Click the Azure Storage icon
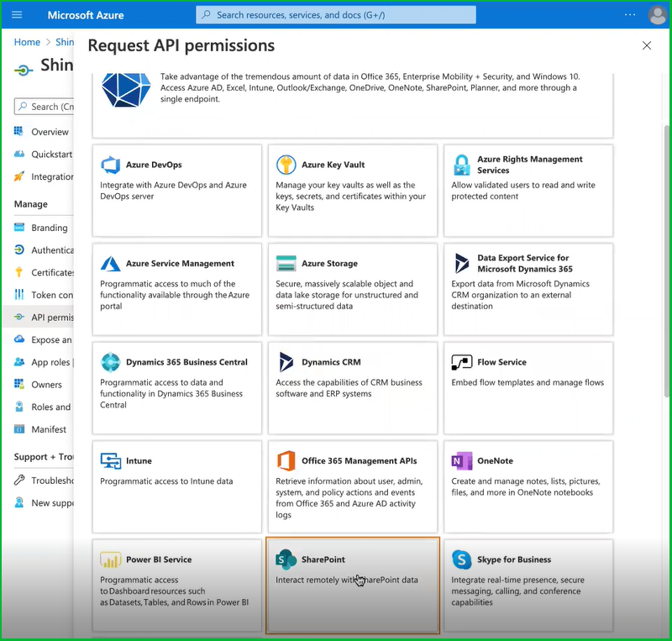 click(286, 264)
